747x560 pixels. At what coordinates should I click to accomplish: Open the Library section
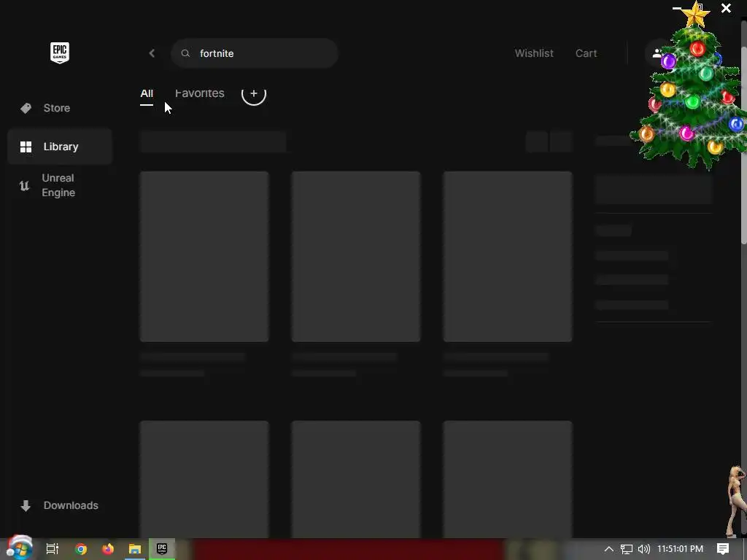pyautogui.click(x=60, y=146)
